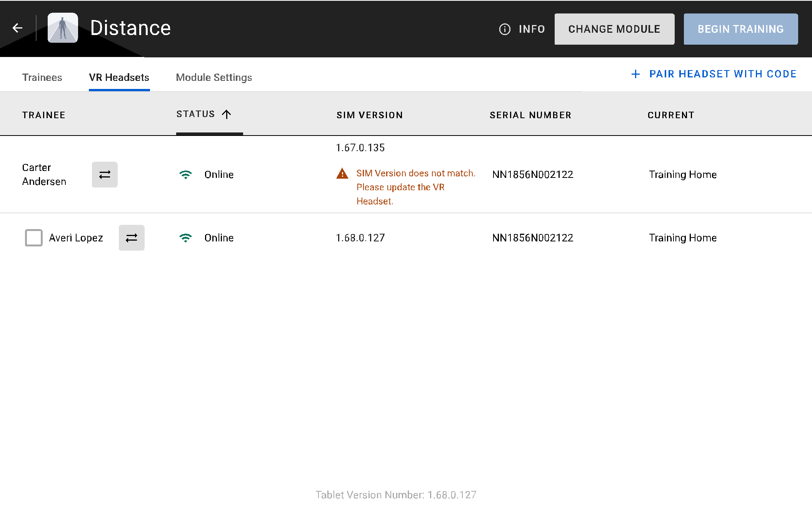Click the back arrow to exit Distance module
Viewport: 812px width, 509px height.
pyautogui.click(x=17, y=28)
